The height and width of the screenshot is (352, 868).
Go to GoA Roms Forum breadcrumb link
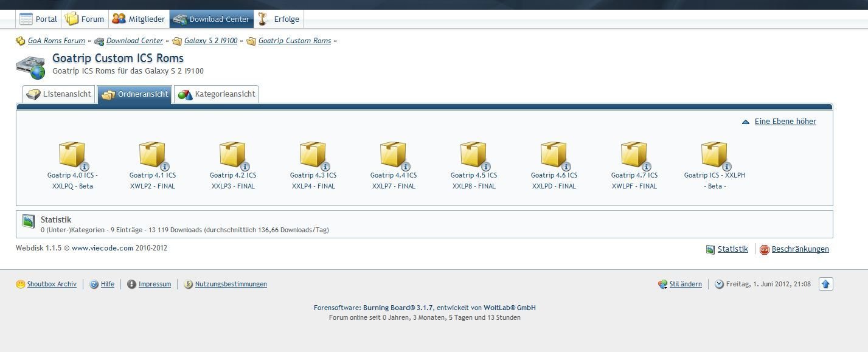[x=57, y=41]
